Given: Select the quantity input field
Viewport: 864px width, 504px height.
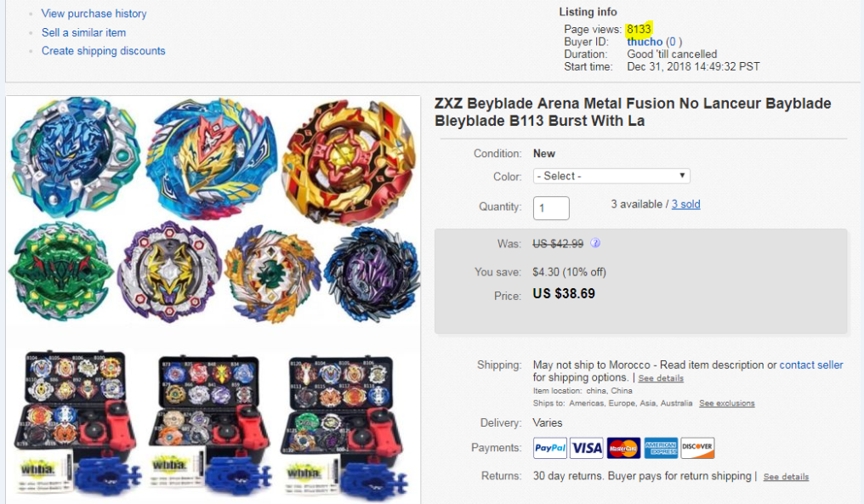Looking at the screenshot, I should tap(550, 207).
